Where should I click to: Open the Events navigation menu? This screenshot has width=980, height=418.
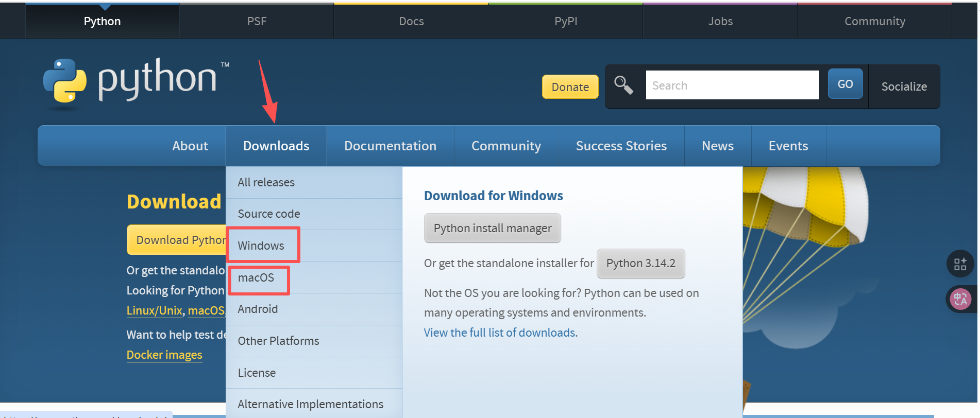788,146
